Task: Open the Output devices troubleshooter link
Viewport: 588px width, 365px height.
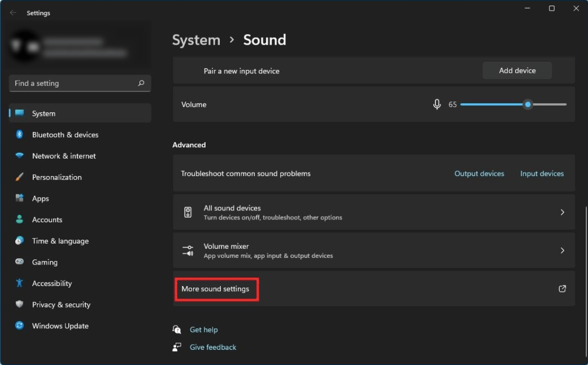Action: tap(479, 173)
